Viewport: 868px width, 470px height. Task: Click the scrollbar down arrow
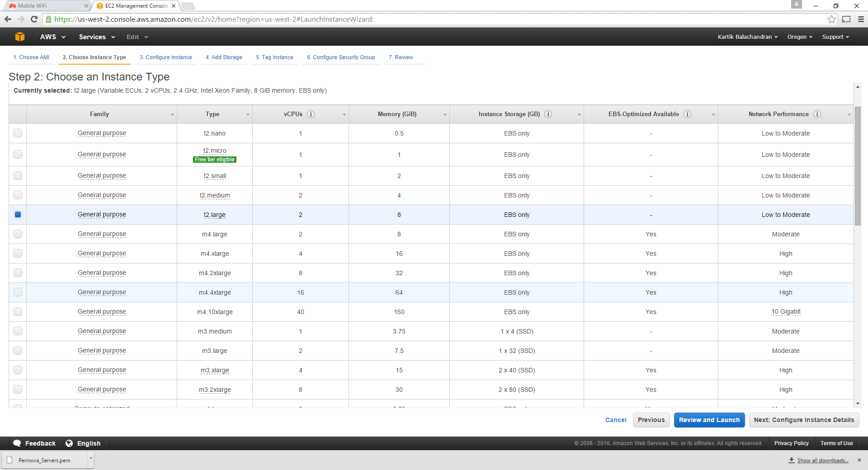858,404
